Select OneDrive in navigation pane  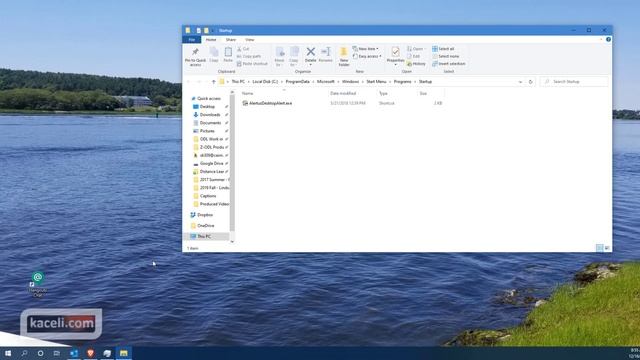point(205,225)
